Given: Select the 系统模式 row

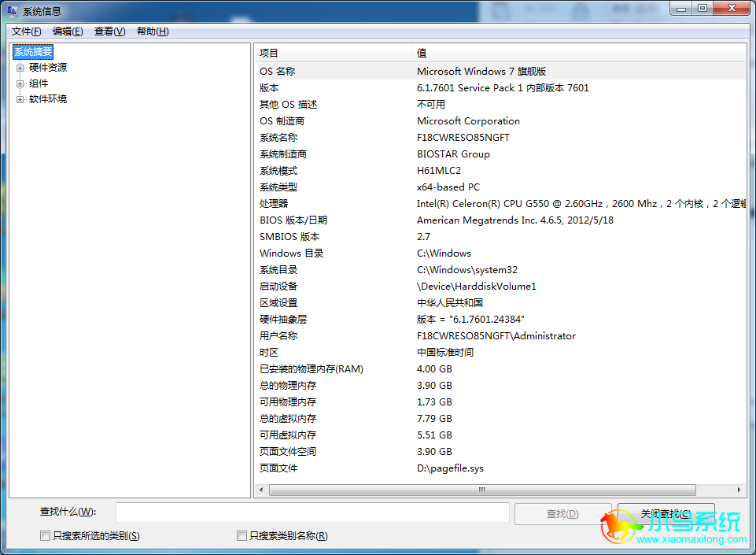Looking at the screenshot, I should coord(500,170).
